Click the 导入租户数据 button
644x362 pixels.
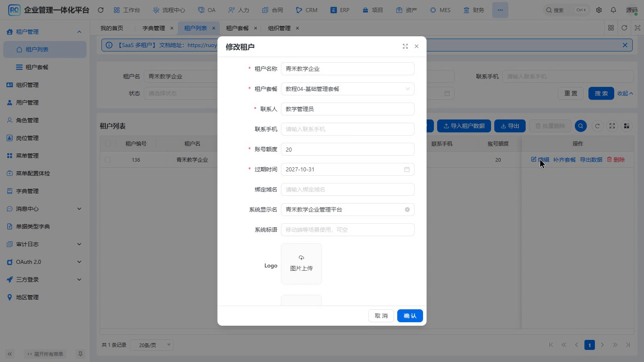tap(464, 126)
